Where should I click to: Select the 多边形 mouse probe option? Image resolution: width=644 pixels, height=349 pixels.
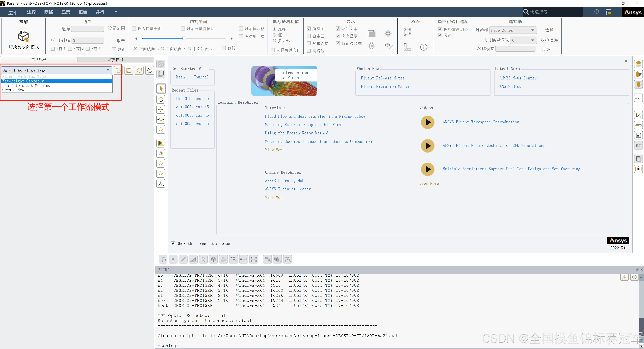pyautogui.click(x=274, y=41)
